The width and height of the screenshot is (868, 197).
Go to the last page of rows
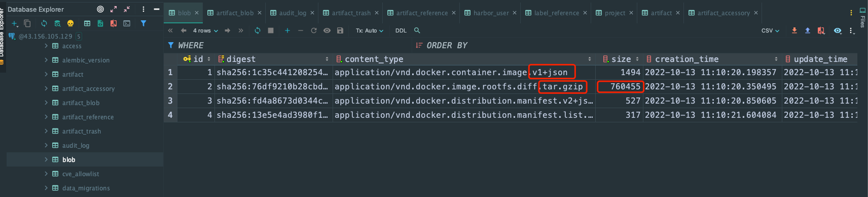point(241,30)
